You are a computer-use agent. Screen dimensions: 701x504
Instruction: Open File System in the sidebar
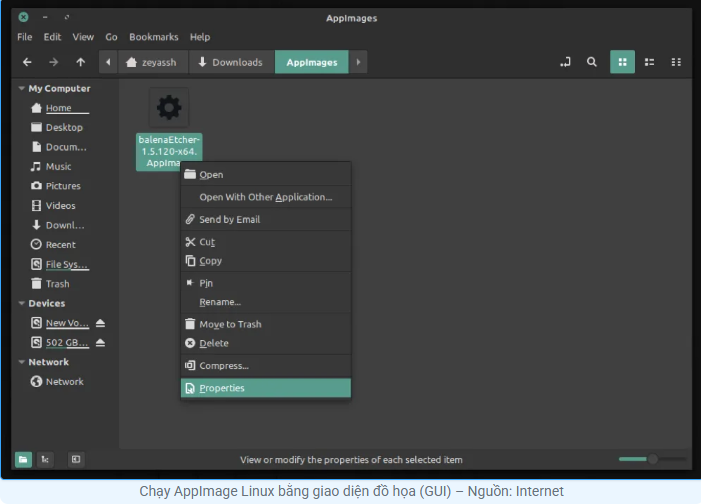(x=59, y=264)
